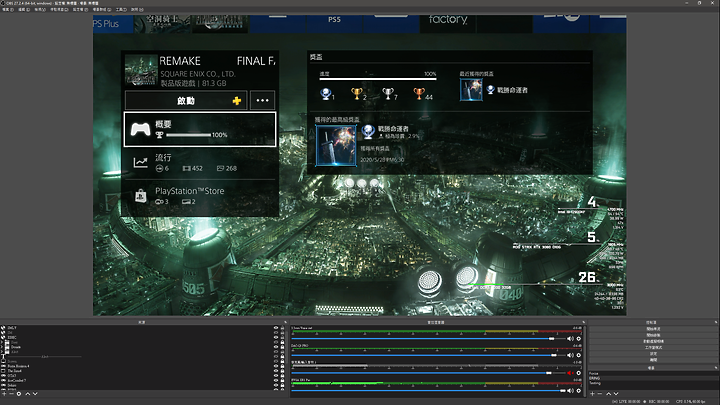Toggle visibility eye for Dream group
The width and height of the screenshot is (720, 405).
coord(276,347)
